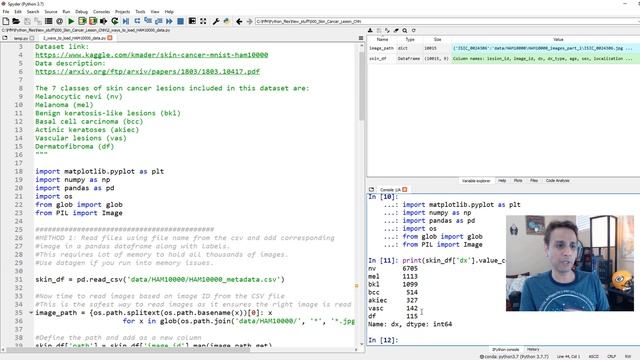Run file with green play icon

tap(71, 21)
